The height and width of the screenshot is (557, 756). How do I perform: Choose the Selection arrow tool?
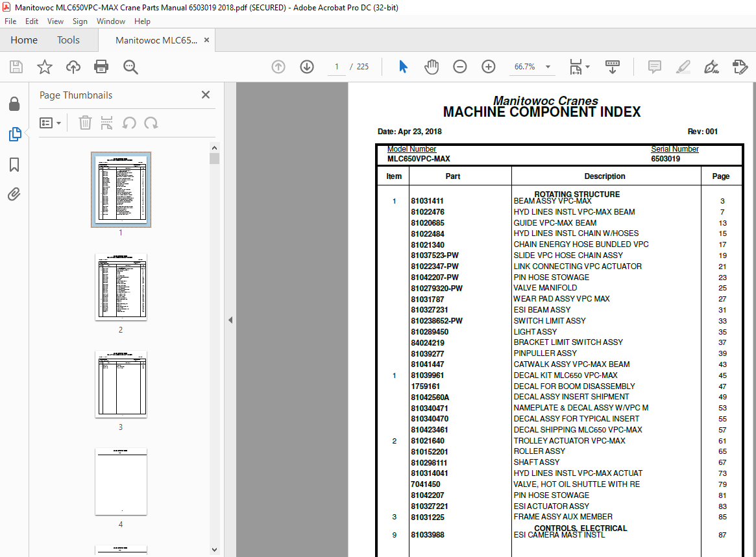pos(403,67)
